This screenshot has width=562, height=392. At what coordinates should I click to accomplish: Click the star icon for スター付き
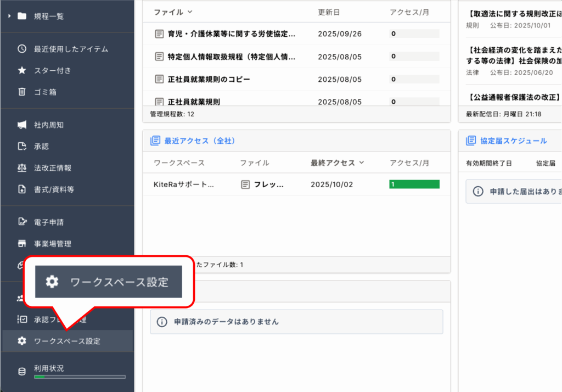pyautogui.click(x=22, y=70)
